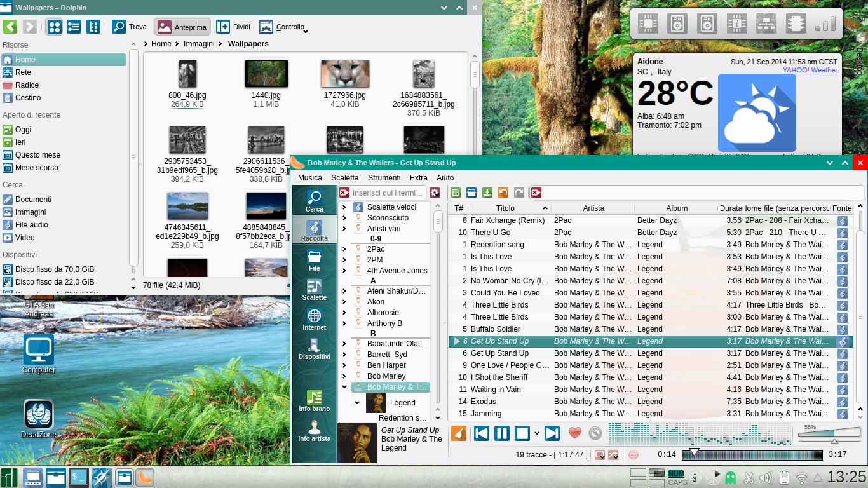
Task: Open the repeat mode dropdown
Action: [x=599, y=455]
